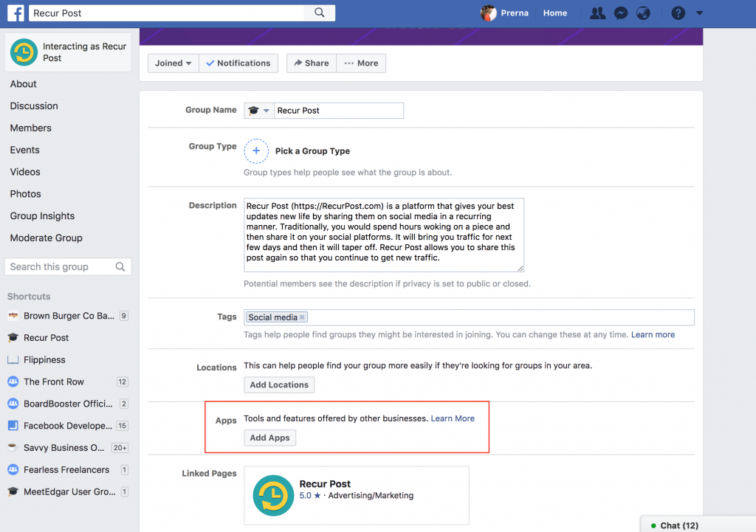The image size is (756, 532).
Task: Follow Learn more link under Tags
Action: click(653, 334)
